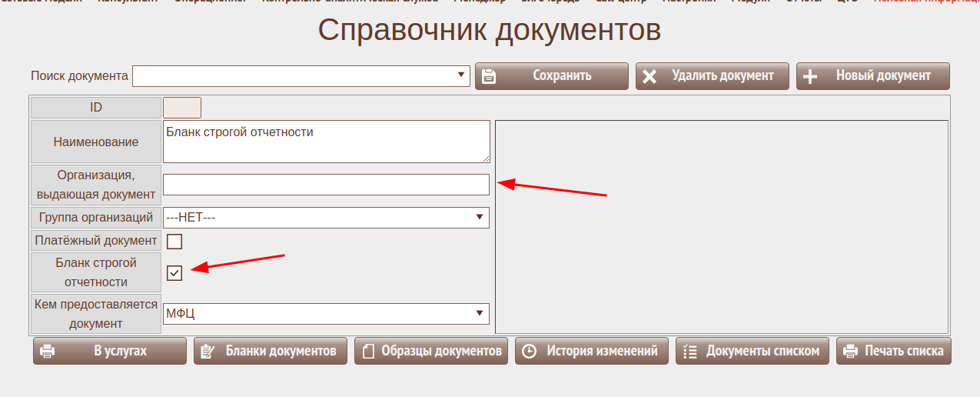Viewport: 980px width, 397px height.
Task: Click the X icon on Удалить документ
Action: (649, 76)
